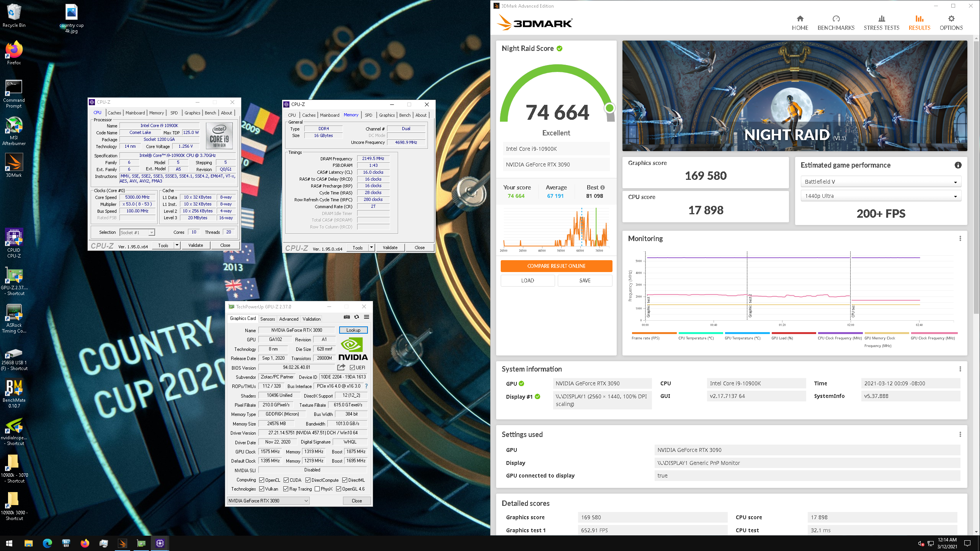Screen dimensions: 980x551
Task: Open System information three-dot menu
Action: [960, 369]
